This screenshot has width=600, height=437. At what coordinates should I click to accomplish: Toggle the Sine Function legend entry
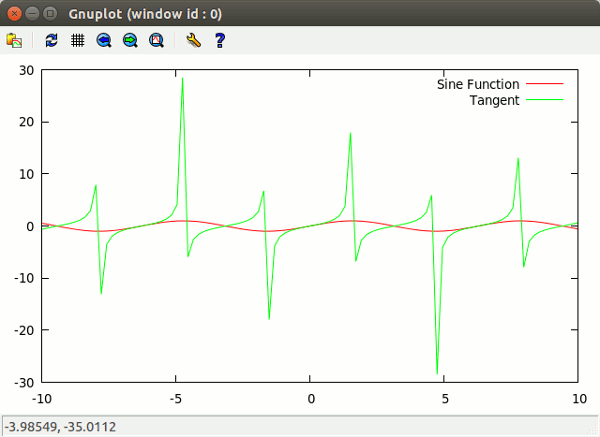pyautogui.click(x=477, y=85)
